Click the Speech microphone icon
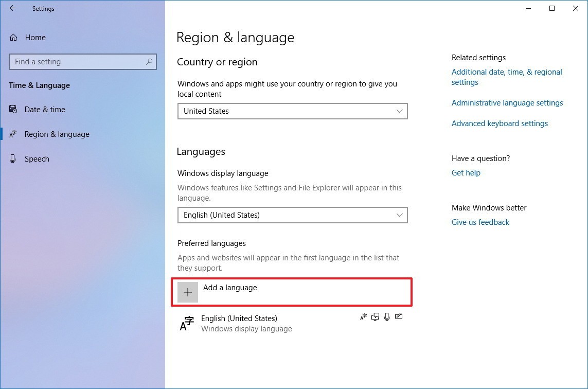The width and height of the screenshot is (588, 389). pos(13,158)
